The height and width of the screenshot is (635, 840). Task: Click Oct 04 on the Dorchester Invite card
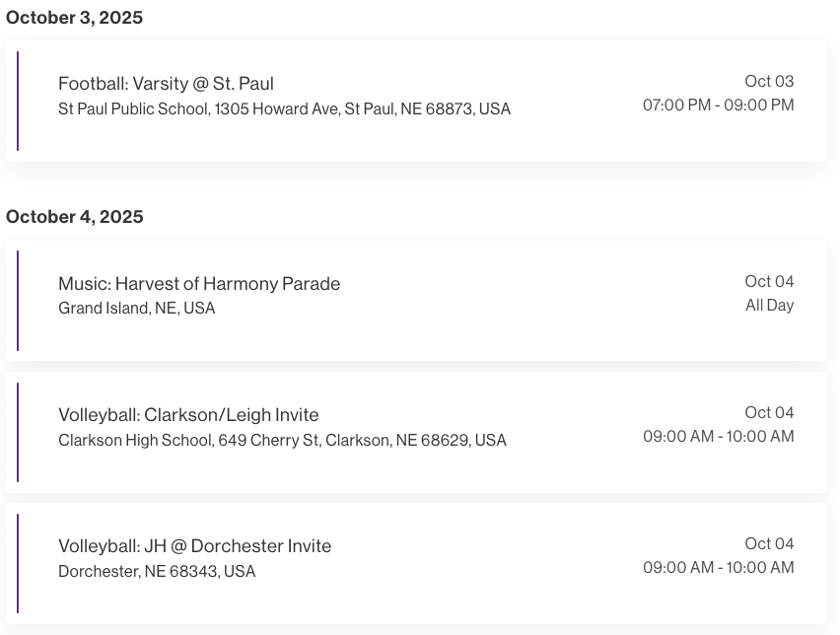coord(769,544)
